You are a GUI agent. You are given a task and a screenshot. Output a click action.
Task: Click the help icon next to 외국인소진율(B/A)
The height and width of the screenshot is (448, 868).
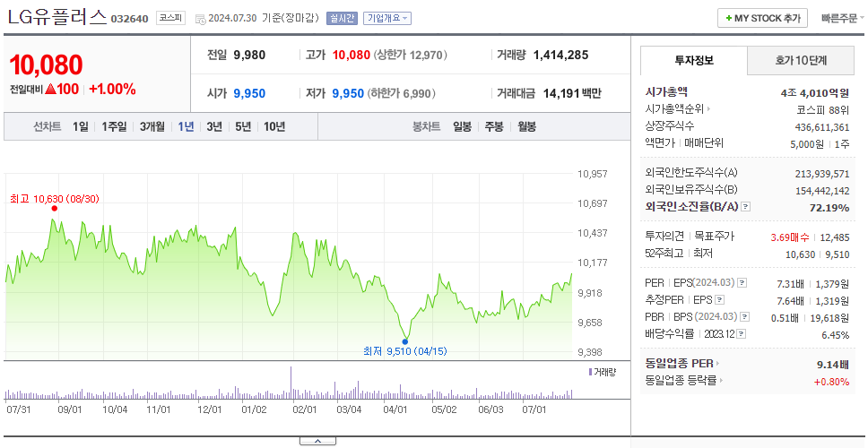pyautogui.click(x=746, y=207)
